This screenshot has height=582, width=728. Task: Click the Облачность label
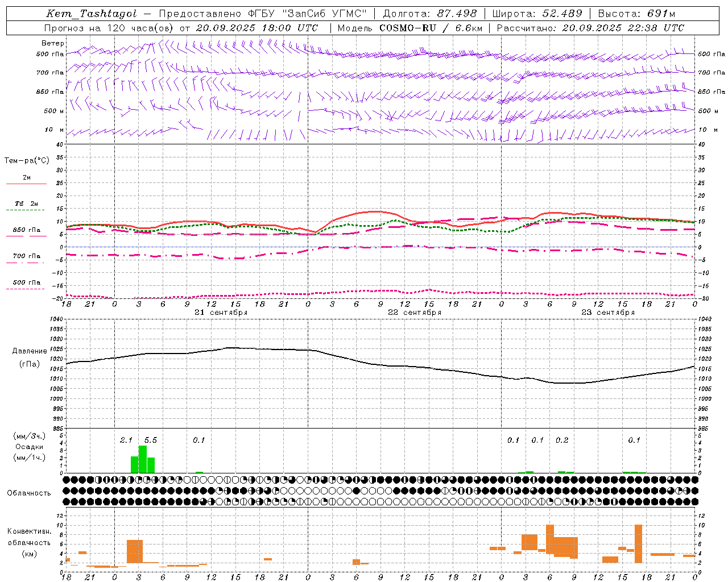coord(28,493)
